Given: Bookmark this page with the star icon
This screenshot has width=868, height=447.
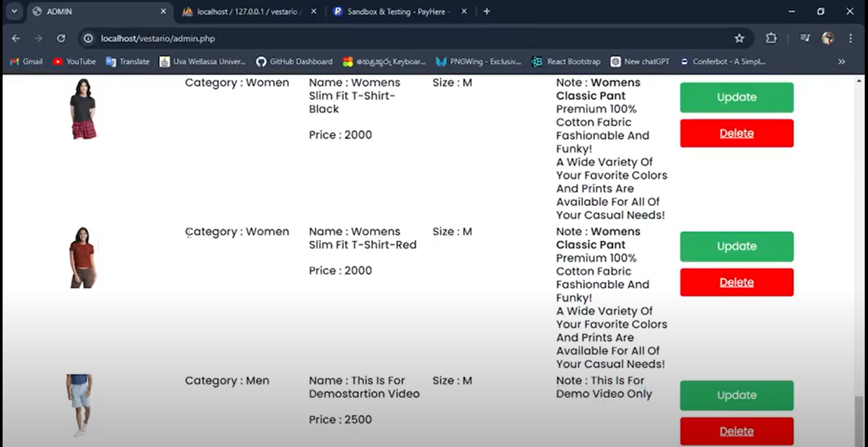Looking at the screenshot, I should [x=739, y=39].
